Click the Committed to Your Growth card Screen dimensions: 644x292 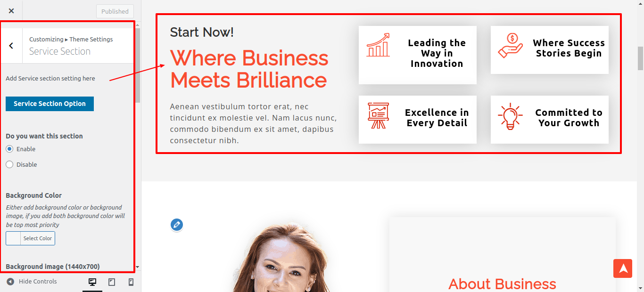[550, 120]
